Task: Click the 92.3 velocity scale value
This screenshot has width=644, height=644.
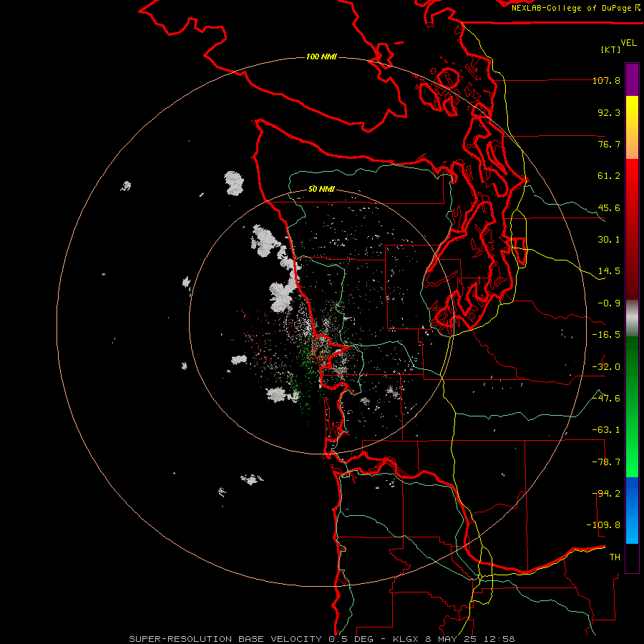Action: click(x=609, y=112)
